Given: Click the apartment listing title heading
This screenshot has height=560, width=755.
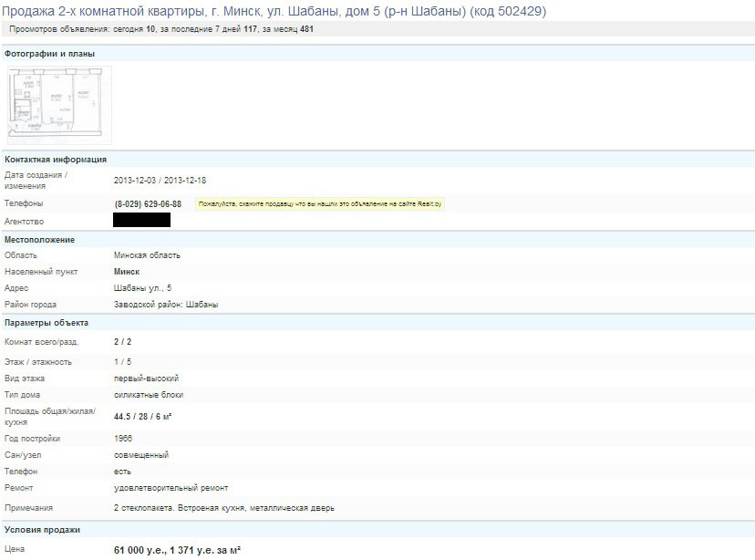Looking at the screenshot, I should coord(275,10).
